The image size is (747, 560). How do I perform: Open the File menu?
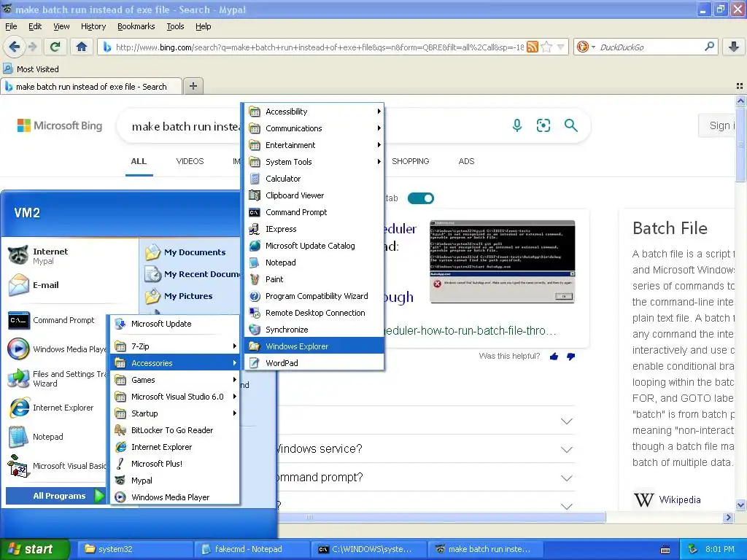click(x=11, y=26)
